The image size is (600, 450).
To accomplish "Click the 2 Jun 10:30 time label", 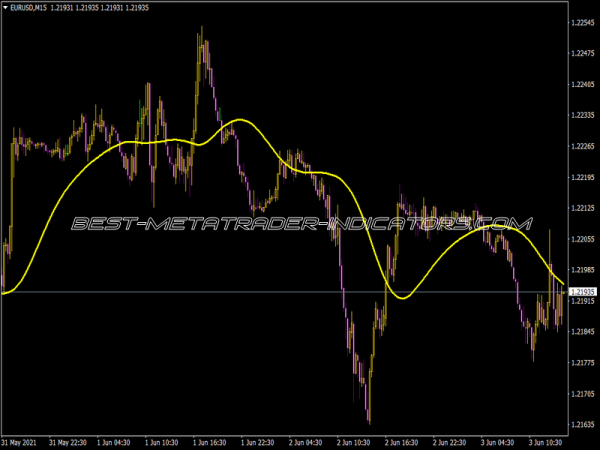I will tap(353, 441).
